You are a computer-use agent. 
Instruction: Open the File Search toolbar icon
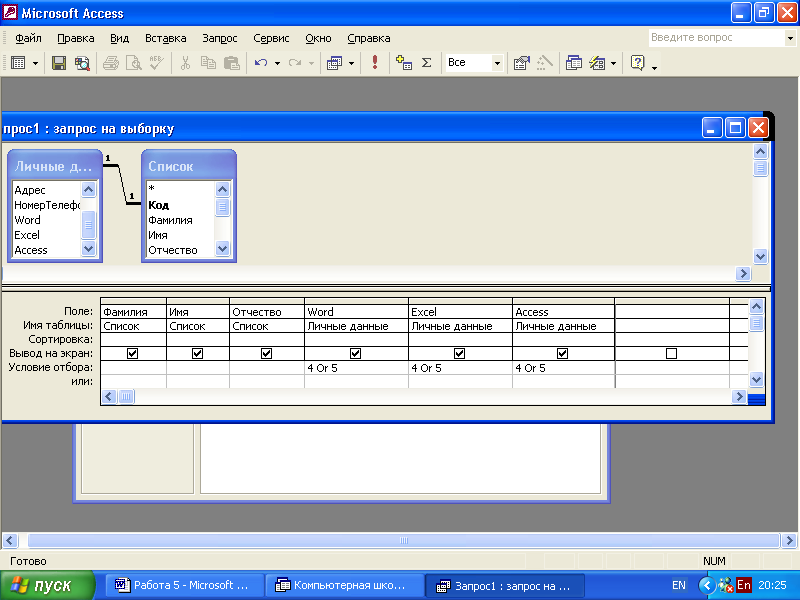pos(82,63)
